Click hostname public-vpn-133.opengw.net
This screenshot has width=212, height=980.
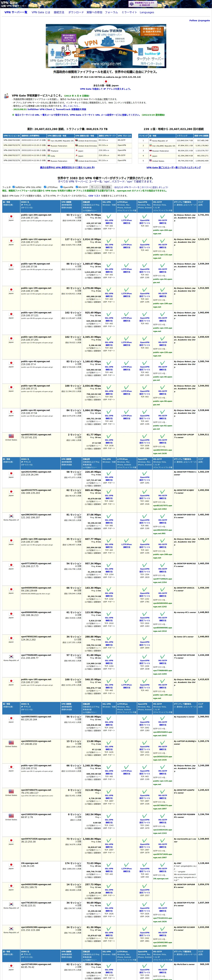(36, 765)
